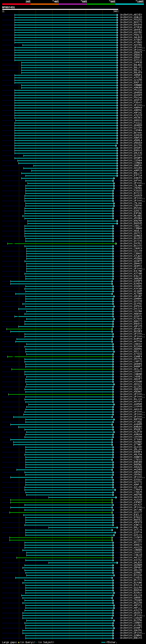Open UniRef100_B8LNU2 hit
146x644 pixels.
[x=131, y=65]
